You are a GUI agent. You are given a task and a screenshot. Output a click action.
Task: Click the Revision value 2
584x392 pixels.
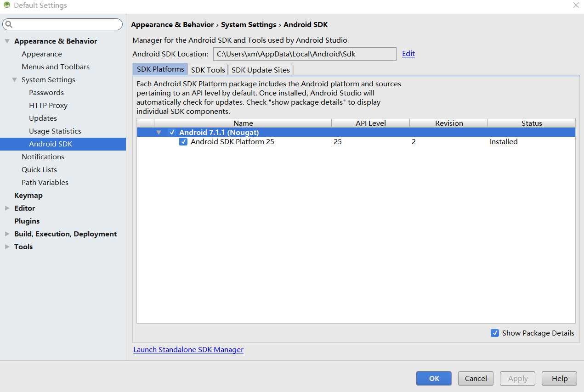click(x=414, y=142)
